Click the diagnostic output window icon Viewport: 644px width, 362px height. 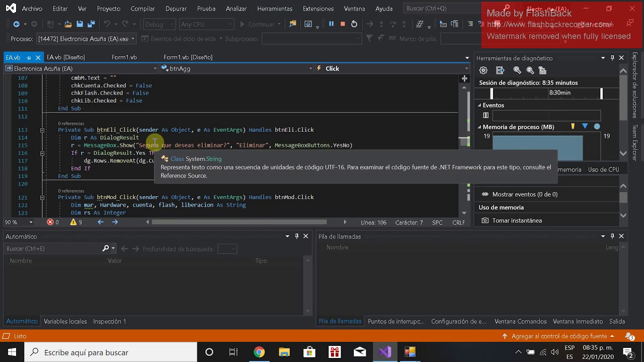pos(500,70)
